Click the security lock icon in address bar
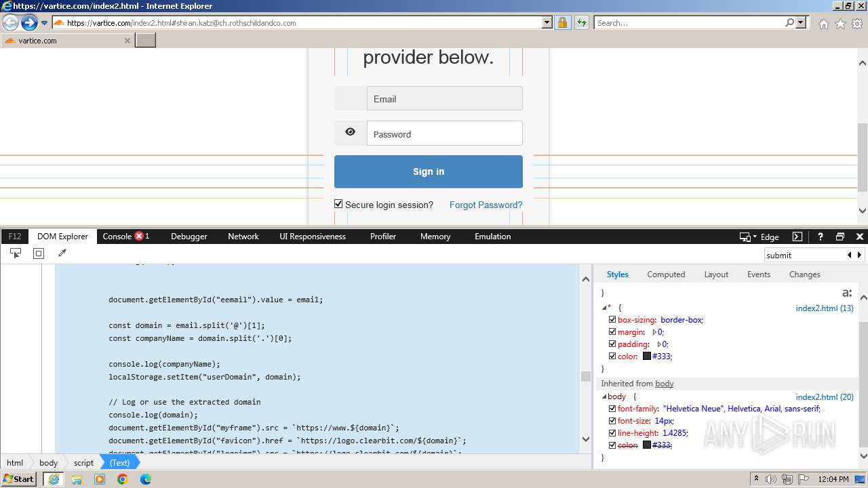Image resolution: width=868 pixels, height=488 pixels. 562,22
